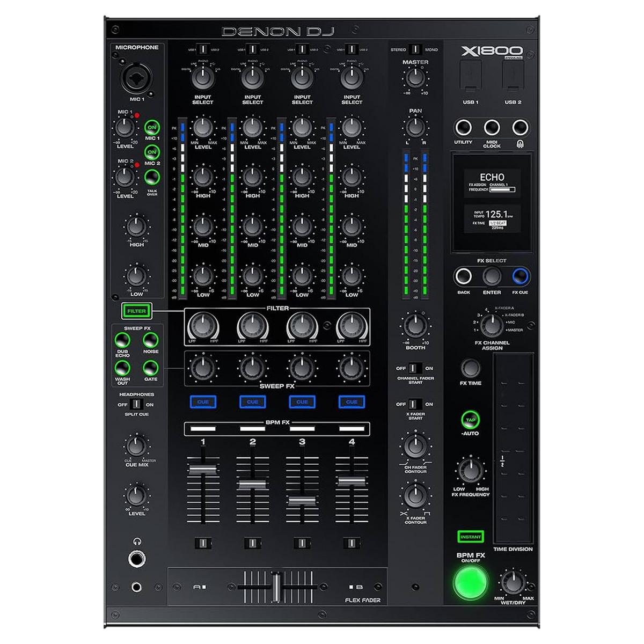
Task: Flip the crossfader assign switch under fader 1
Action: click(203, 543)
